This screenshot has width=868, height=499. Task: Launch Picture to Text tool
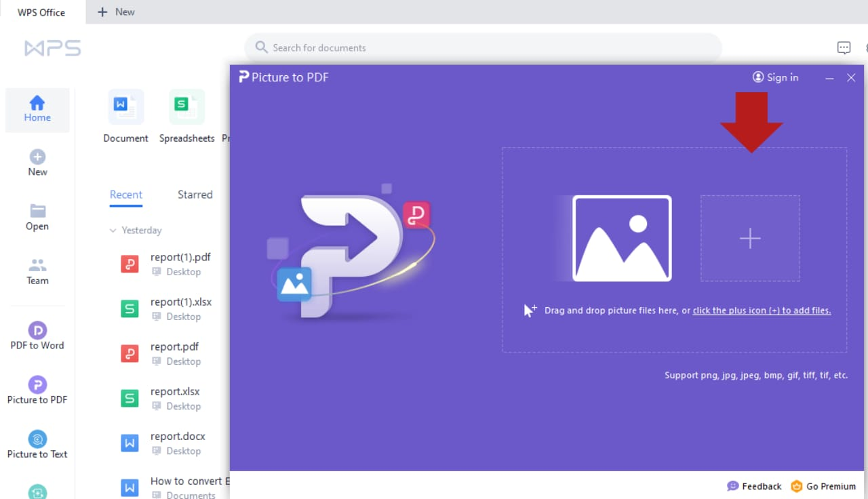37,444
